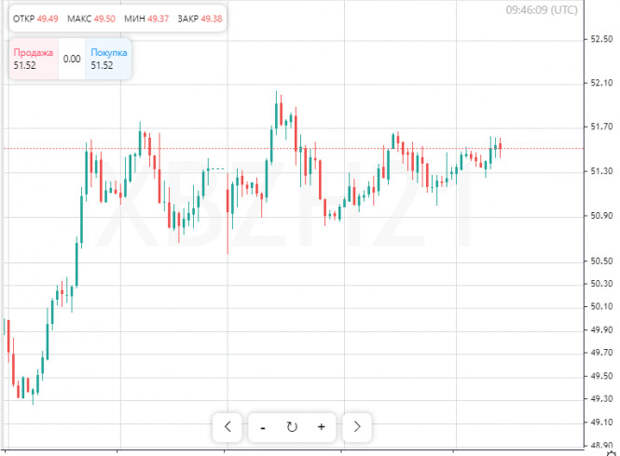
Task: Click the 49.50 price axis label
Action: pos(601,376)
